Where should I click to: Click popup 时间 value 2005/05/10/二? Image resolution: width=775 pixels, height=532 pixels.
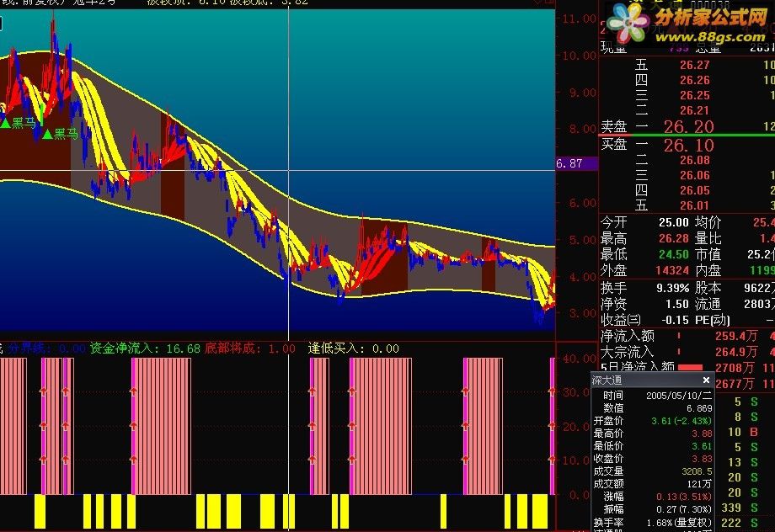(679, 395)
